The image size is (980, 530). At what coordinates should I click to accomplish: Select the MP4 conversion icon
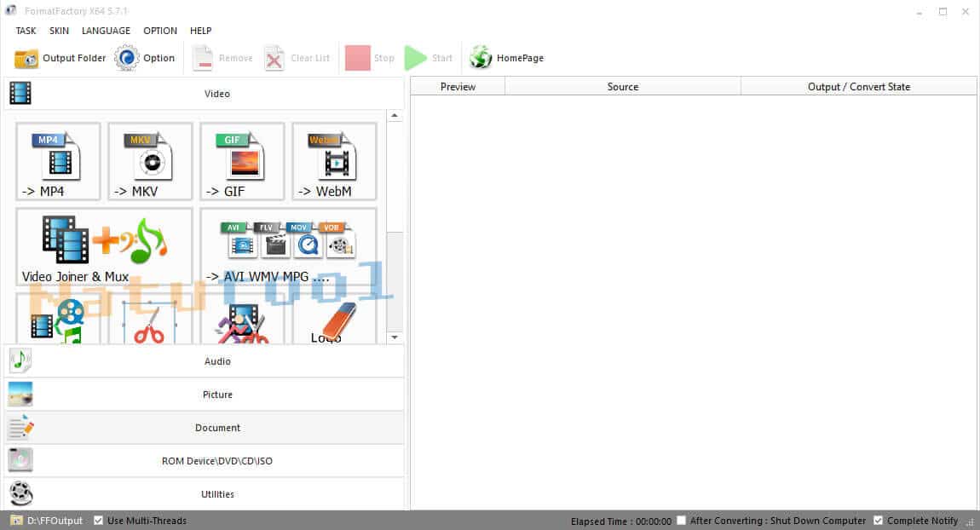click(58, 161)
